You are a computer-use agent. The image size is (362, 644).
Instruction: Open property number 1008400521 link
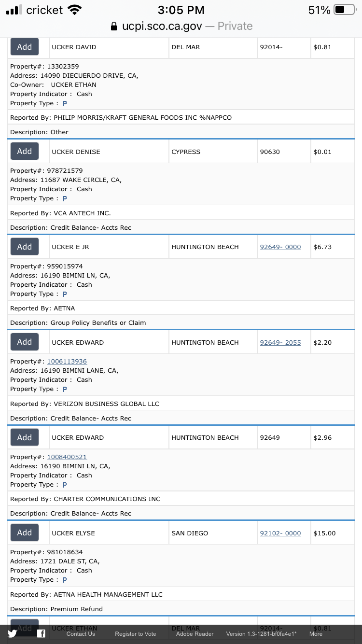pyautogui.click(x=67, y=457)
